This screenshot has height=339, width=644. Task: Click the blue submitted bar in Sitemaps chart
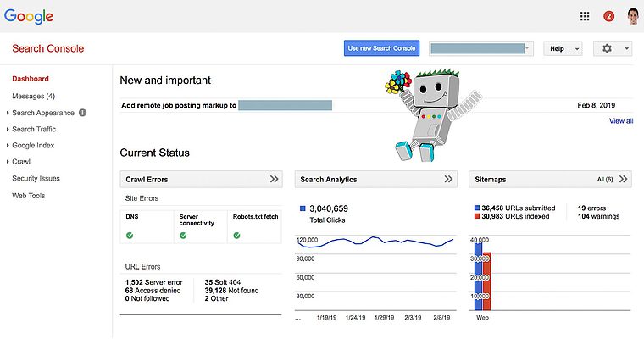point(479,276)
